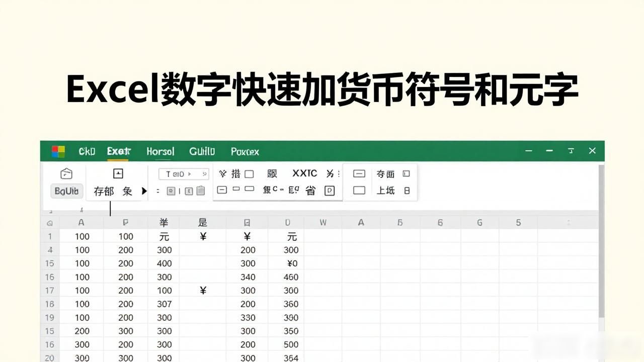Click the paste clipboard icon above BgUib
644x362 pixels.
(x=66, y=174)
